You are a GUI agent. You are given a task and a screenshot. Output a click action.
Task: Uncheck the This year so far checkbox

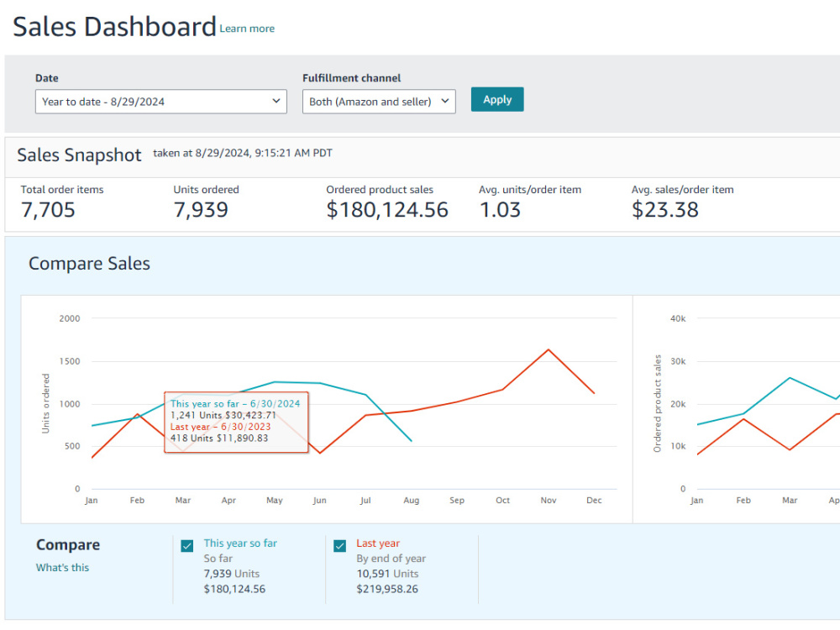click(x=187, y=546)
